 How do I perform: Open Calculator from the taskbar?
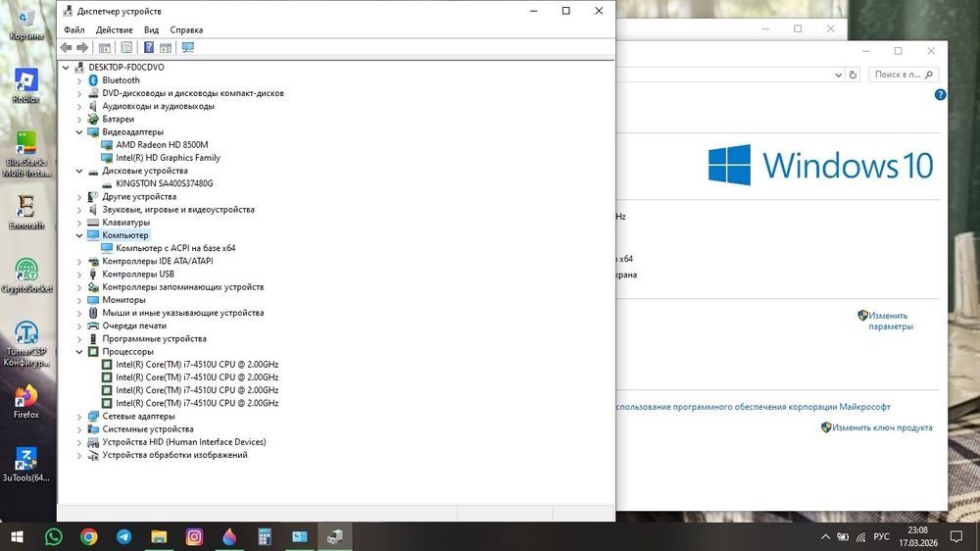pos(265,536)
